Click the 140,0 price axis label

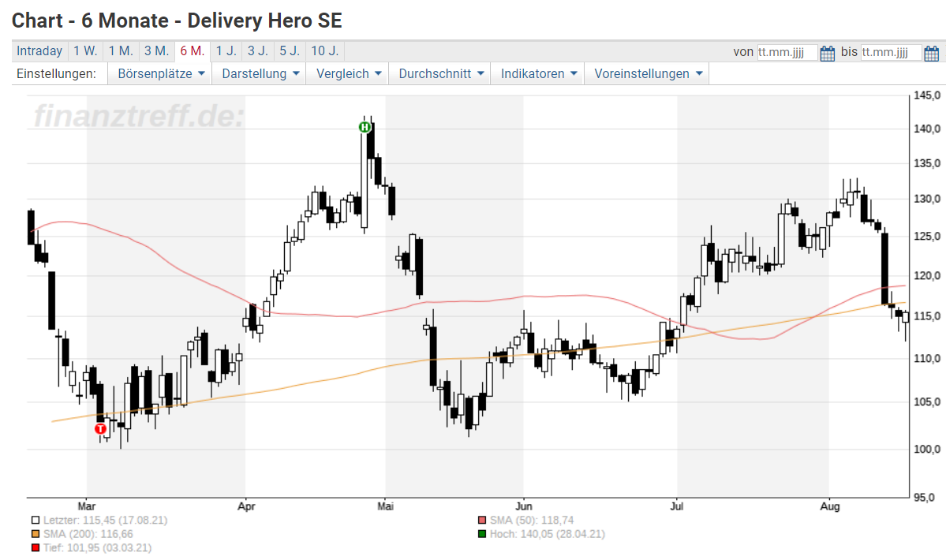pos(927,129)
